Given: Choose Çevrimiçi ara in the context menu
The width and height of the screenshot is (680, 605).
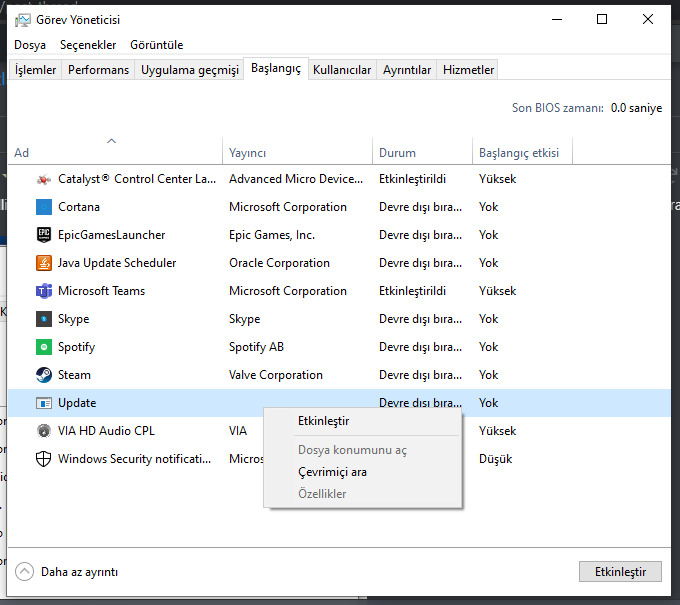Looking at the screenshot, I should pos(363,472).
